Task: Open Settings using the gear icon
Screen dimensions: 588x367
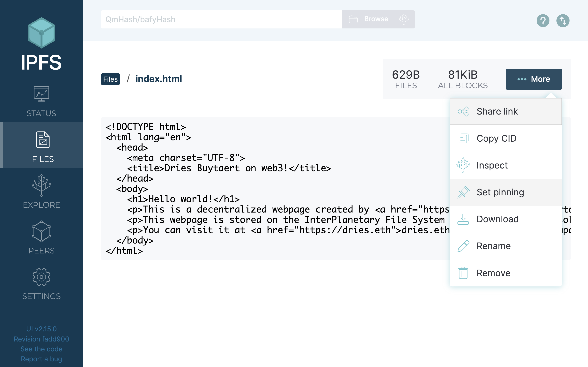Action: tap(41, 277)
